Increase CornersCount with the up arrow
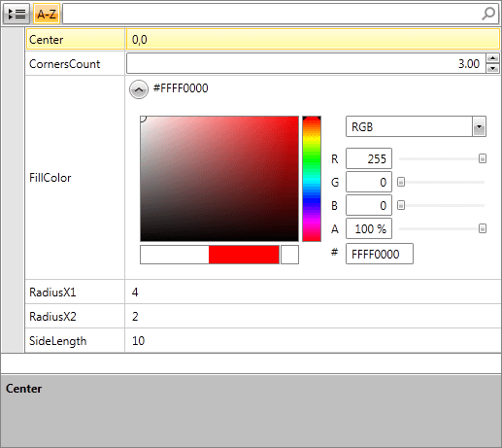Screen dimensions: 502x448 tap(493, 58)
